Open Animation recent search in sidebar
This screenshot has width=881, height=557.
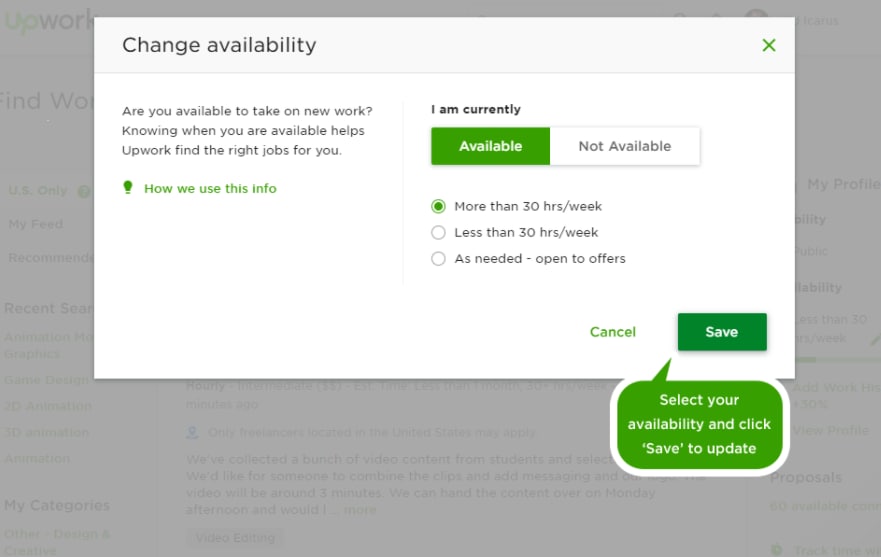coord(37,458)
